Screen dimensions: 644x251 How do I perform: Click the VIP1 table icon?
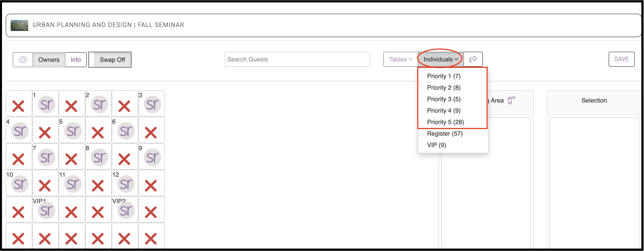tap(46, 210)
